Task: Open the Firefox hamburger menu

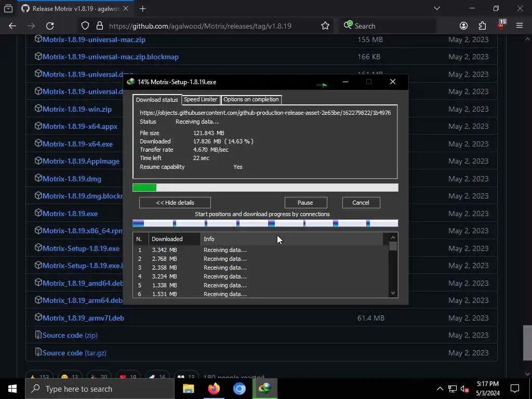Action: pyautogui.click(x=520, y=26)
